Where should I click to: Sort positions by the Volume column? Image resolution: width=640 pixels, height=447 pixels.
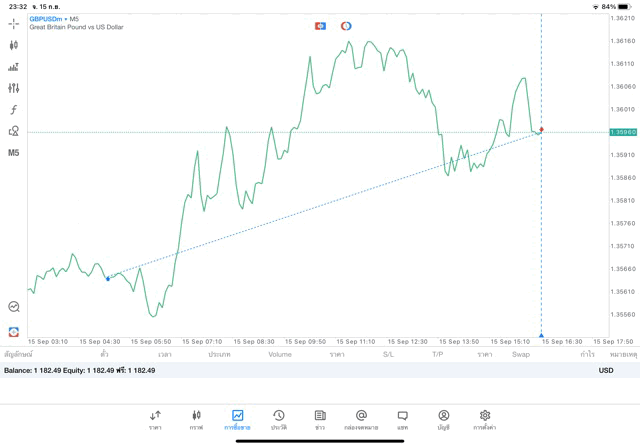click(x=280, y=354)
